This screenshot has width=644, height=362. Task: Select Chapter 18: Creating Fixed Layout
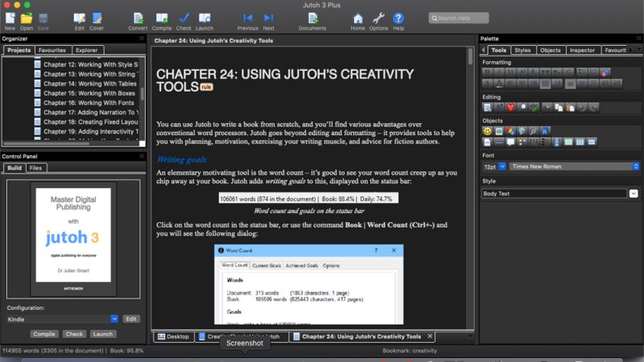91,122
